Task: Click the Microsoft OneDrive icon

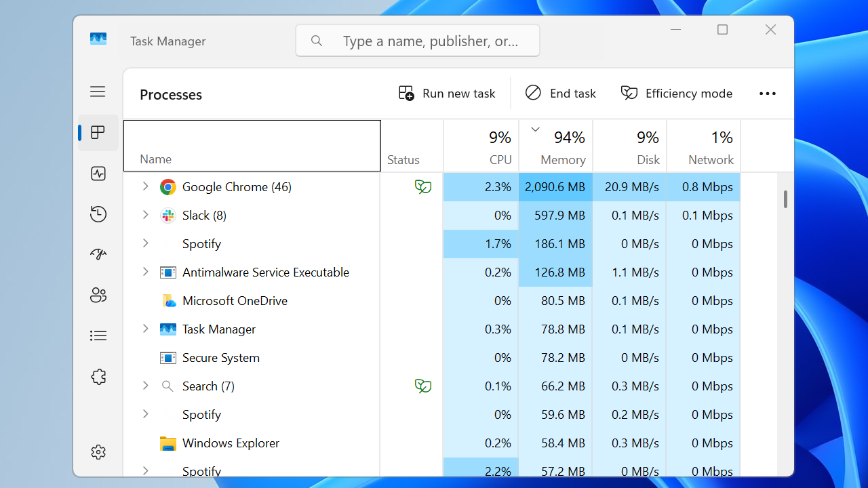Action: click(168, 301)
